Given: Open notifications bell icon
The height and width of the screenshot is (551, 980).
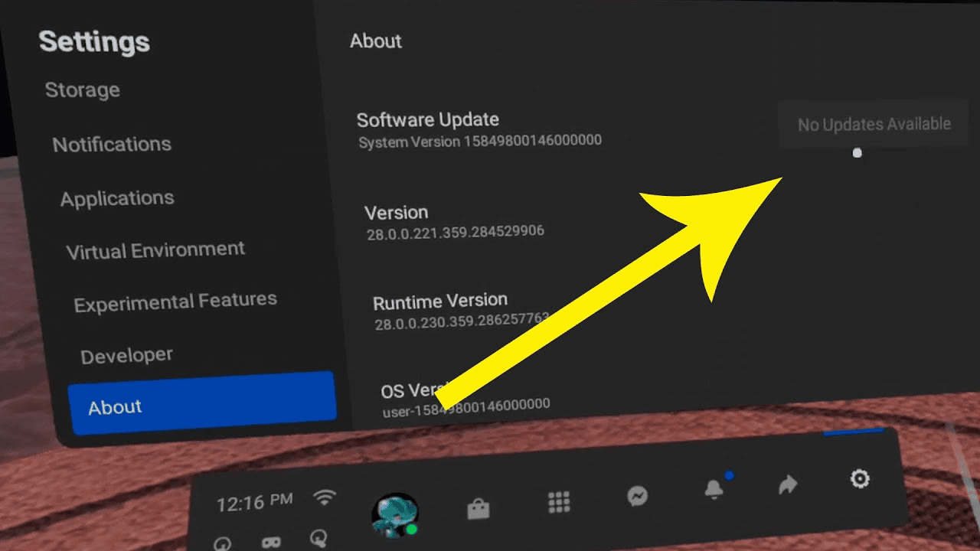Looking at the screenshot, I should tap(714, 488).
